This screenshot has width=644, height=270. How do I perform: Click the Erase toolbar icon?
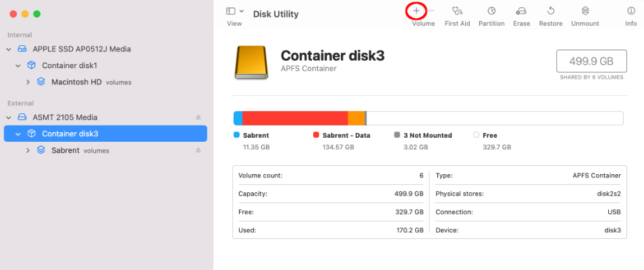pyautogui.click(x=521, y=11)
